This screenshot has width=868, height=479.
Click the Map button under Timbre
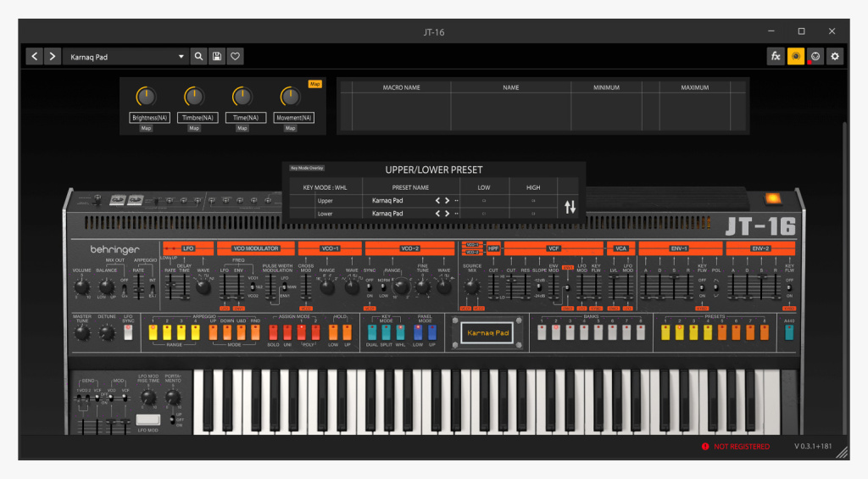tap(194, 129)
